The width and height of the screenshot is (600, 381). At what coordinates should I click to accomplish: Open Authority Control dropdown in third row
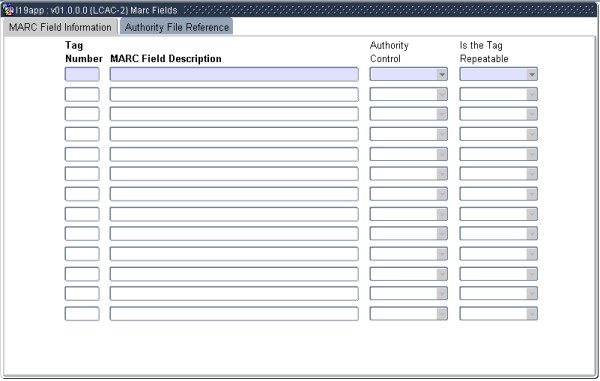[408, 114]
